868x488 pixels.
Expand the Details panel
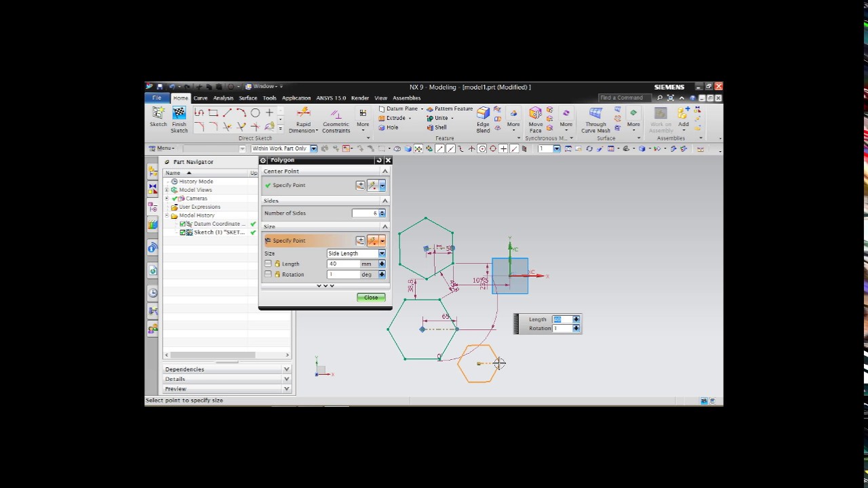pos(286,379)
